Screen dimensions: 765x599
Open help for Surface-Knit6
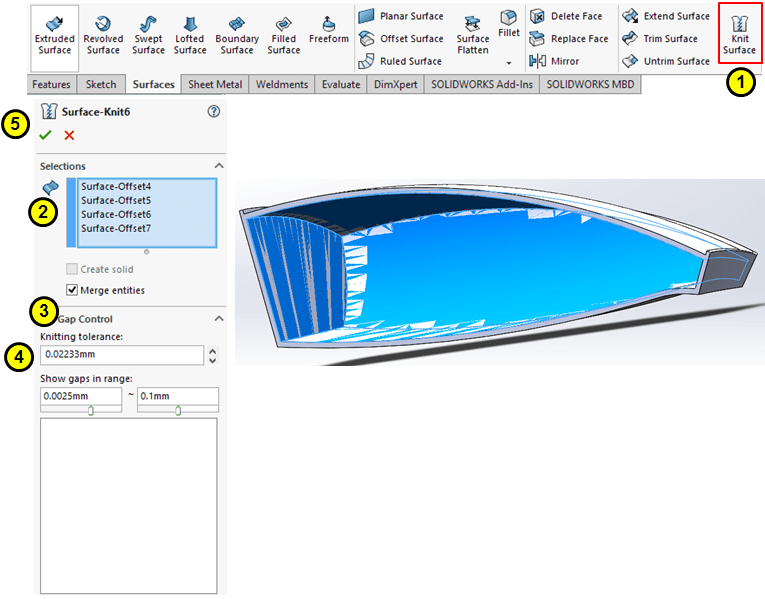[213, 112]
